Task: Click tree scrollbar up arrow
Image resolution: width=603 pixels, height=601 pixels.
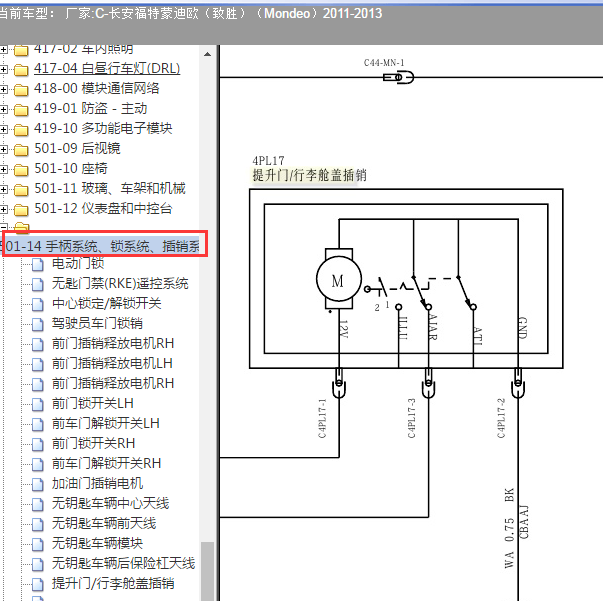Action: (207, 54)
